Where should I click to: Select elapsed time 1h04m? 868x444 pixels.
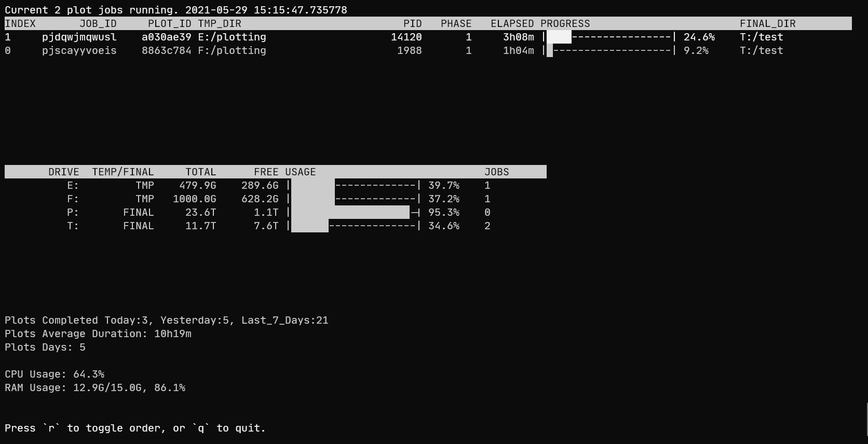519,50
